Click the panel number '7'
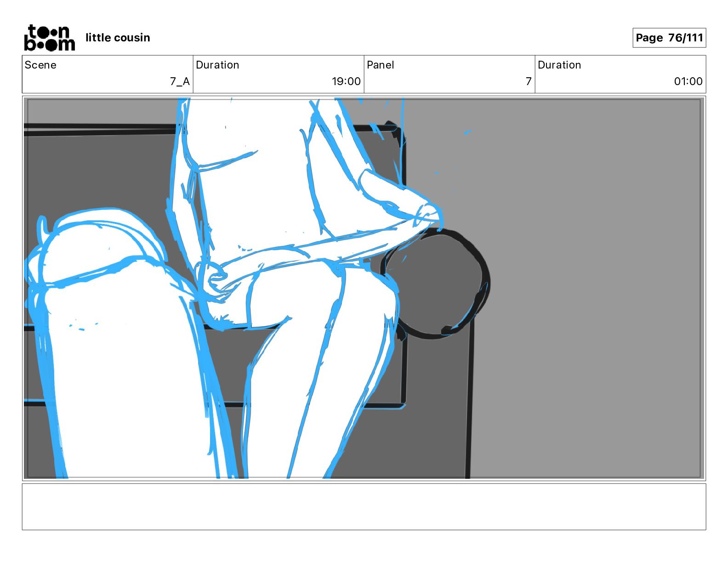The height and width of the screenshot is (563, 728). click(529, 81)
